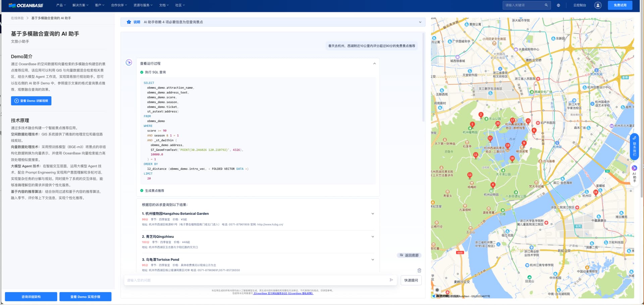Click the 返回底部 button

click(409, 255)
